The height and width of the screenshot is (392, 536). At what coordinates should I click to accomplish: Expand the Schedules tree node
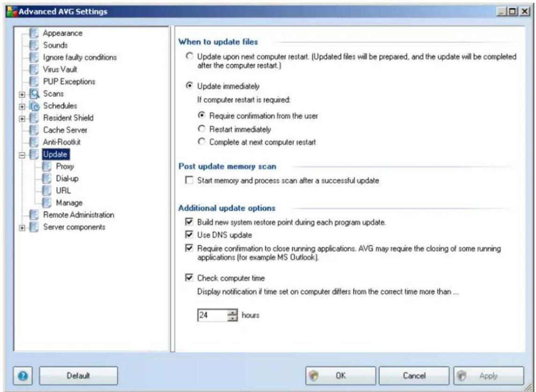coord(22,106)
